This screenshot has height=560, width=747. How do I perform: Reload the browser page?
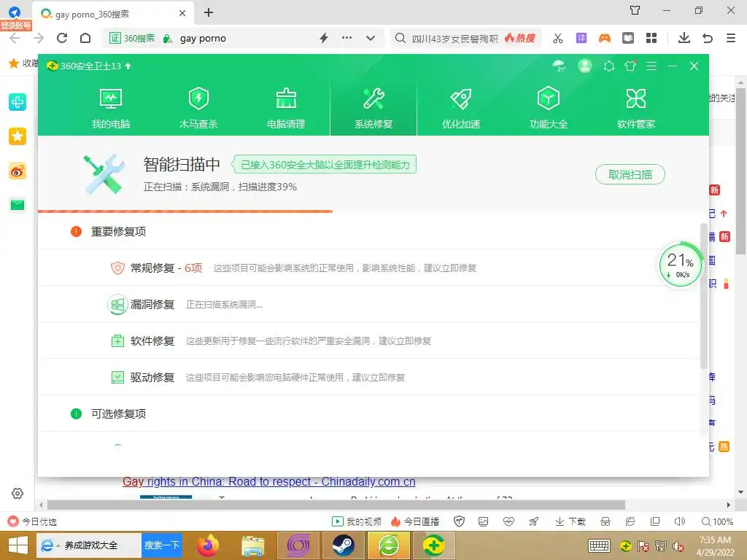tap(62, 38)
